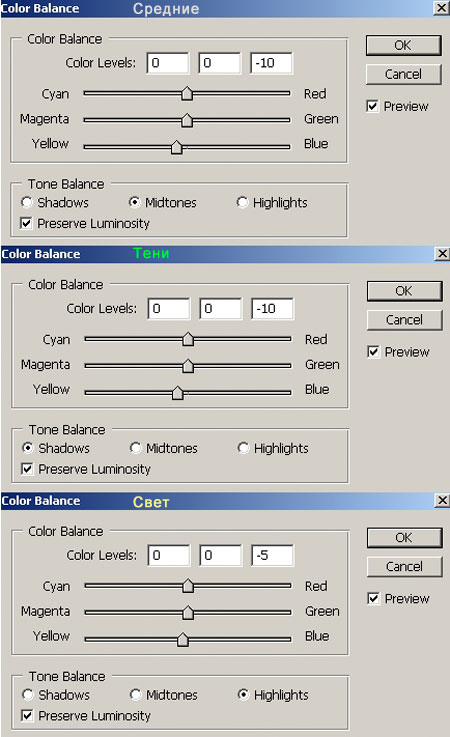
Task: Click Cyan-Red slider handle in Тени dialog
Action: 188,339
